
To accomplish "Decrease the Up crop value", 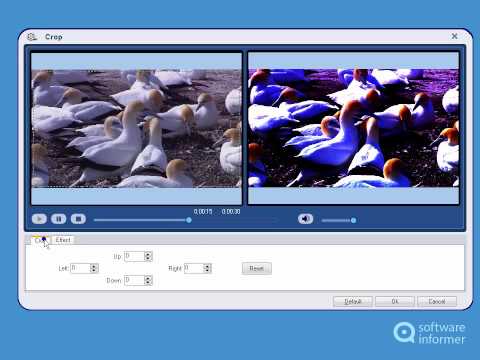I will tap(148, 258).
